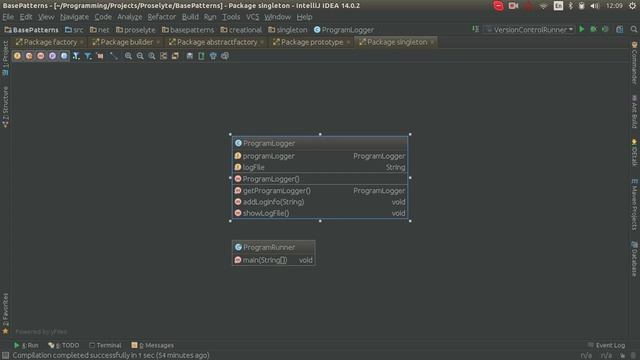Toggle the Constructors display button
Viewport: 640px width, 360px height.
coord(29,56)
